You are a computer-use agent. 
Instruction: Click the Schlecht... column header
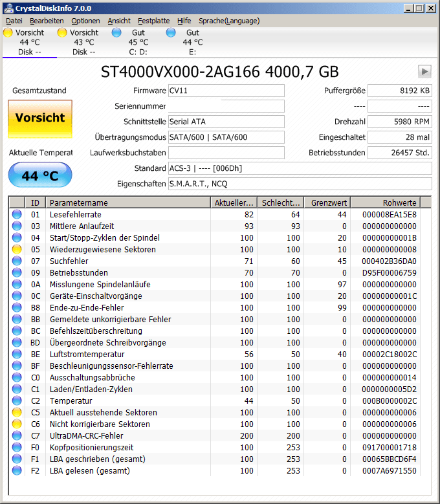click(281, 203)
